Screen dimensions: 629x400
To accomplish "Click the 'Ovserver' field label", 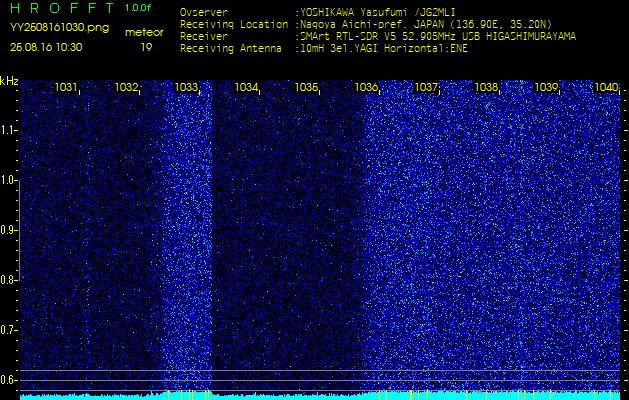I will pyautogui.click(x=204, y=12).
